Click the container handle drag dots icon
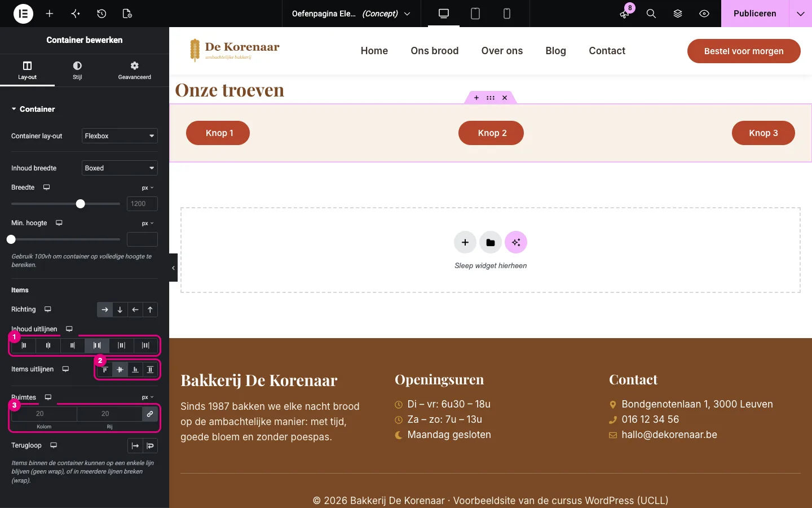 491,98
